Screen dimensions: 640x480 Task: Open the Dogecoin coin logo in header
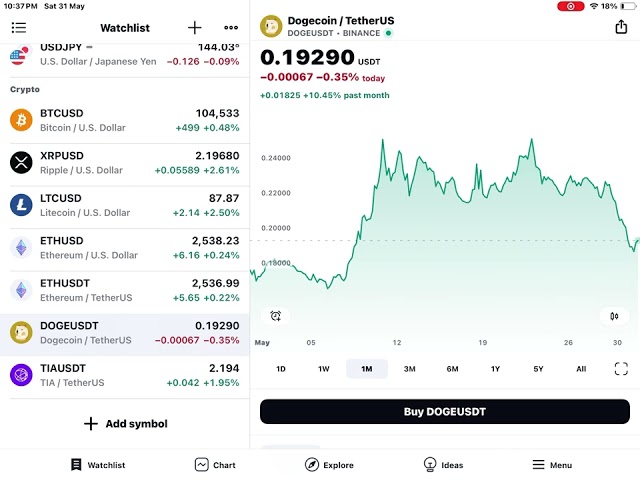coord(270,26)
